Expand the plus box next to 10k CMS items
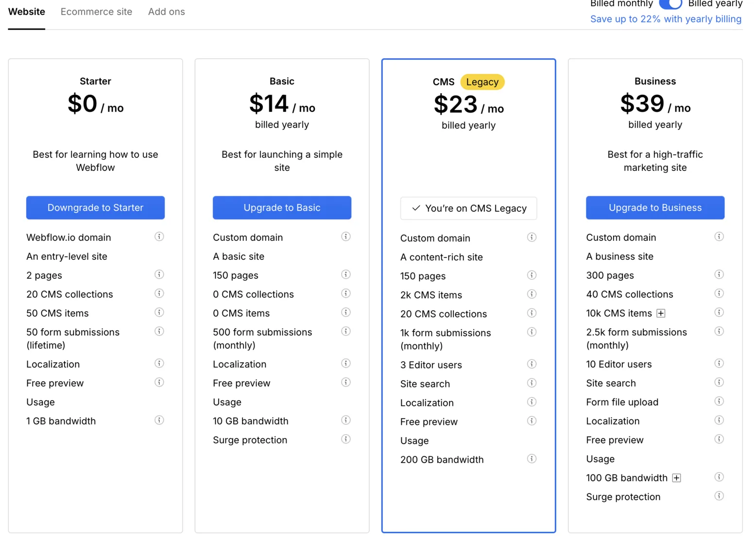 click(660, 313)
